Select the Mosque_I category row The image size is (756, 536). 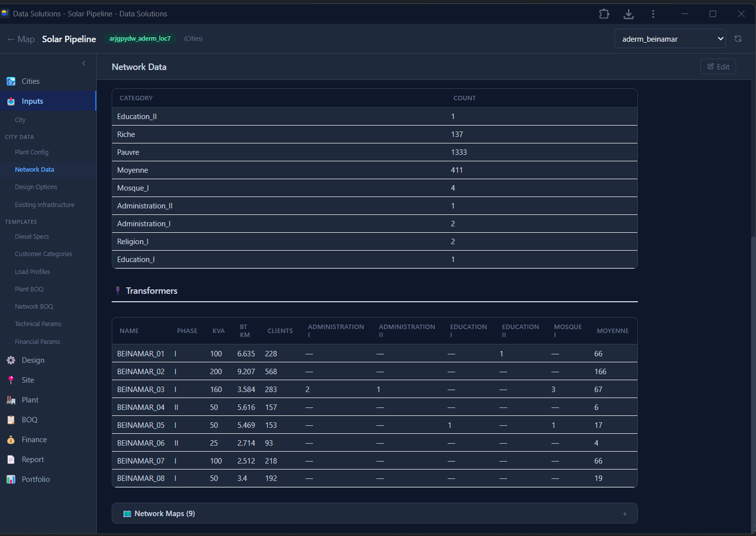(x=375, y=188)
